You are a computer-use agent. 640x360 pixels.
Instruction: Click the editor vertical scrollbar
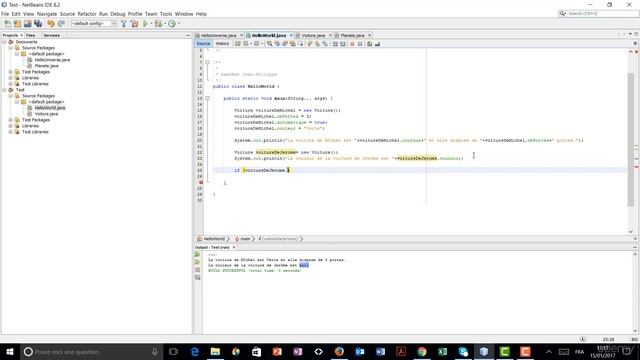coord(631,141)
